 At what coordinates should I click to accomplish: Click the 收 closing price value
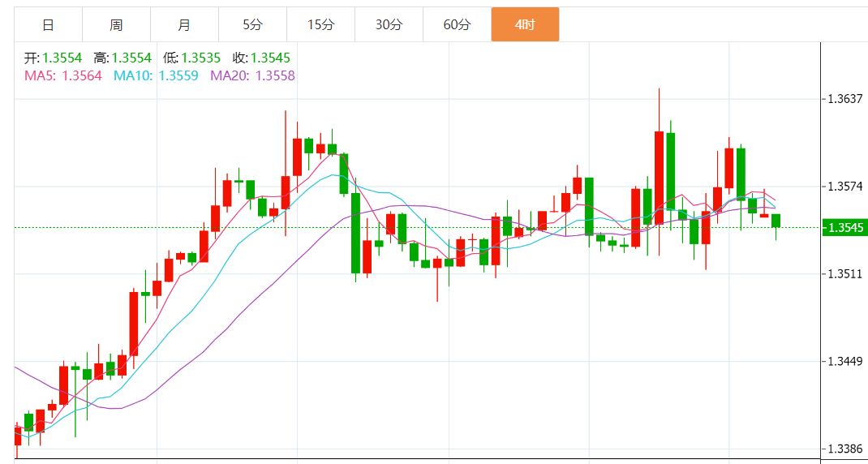click(270, 58)
